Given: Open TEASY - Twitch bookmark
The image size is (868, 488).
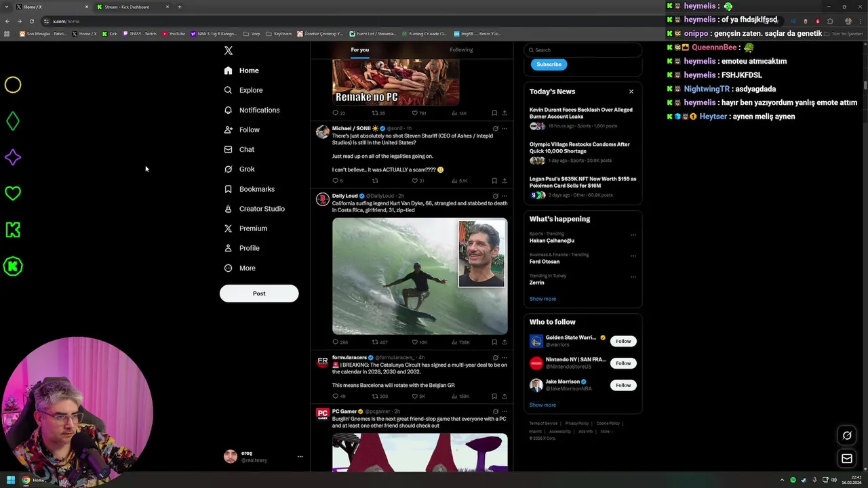Looking at the screenshot, I should click(140, 33).
